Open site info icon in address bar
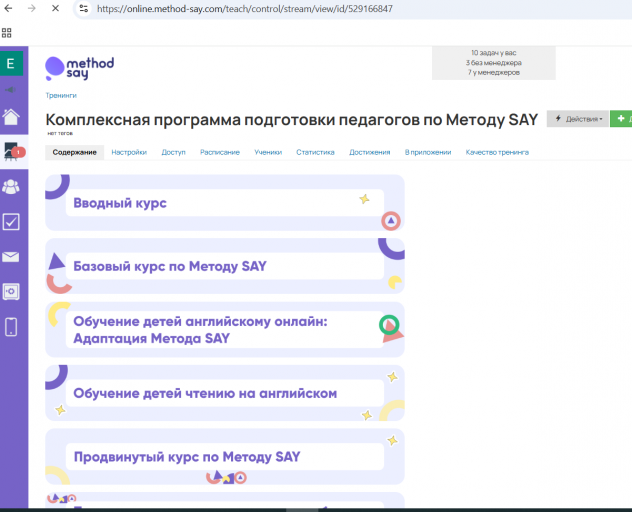The height and width of the screenshot is (512, 632). (83, 8)
